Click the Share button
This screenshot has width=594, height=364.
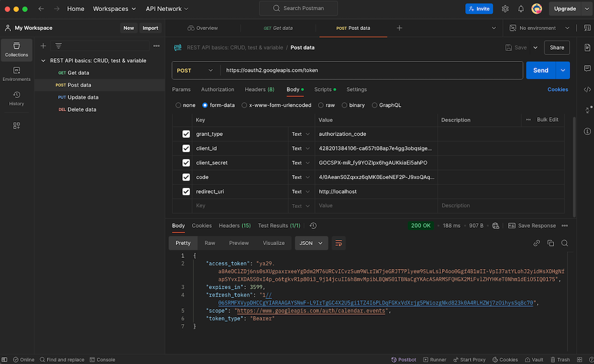click(557, 48)
